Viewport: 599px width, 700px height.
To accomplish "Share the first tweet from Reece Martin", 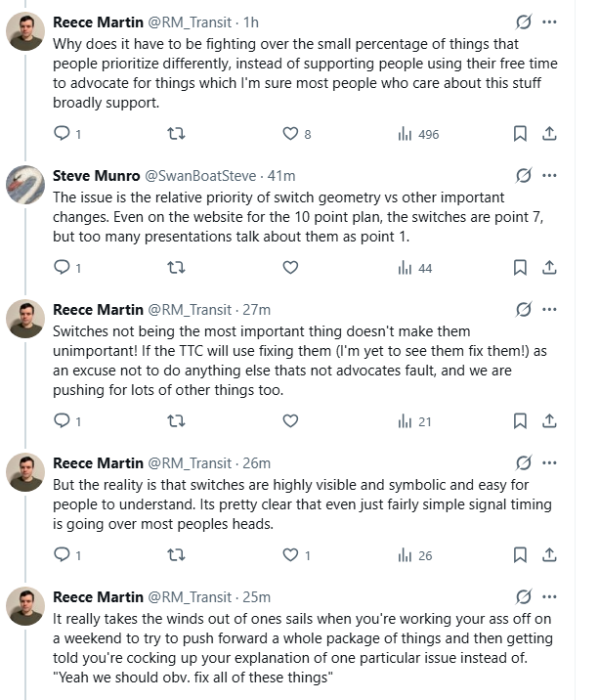I will tap(549, 134).
